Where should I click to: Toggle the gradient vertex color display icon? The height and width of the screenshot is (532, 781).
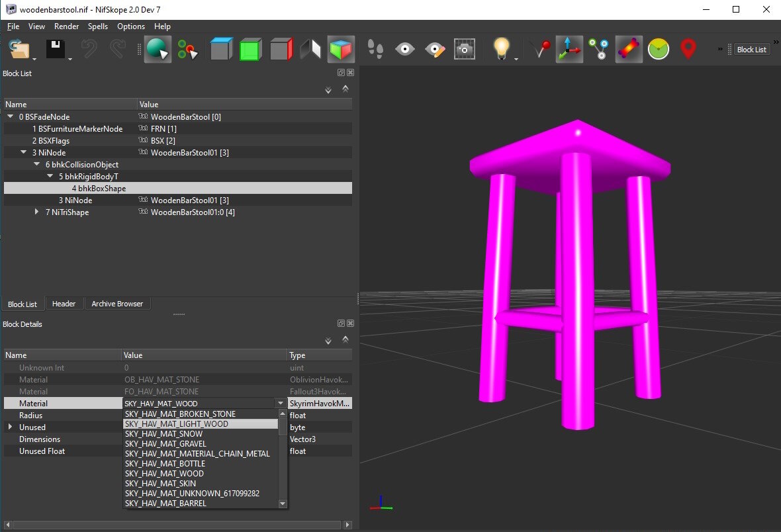(x=628, y=48)
